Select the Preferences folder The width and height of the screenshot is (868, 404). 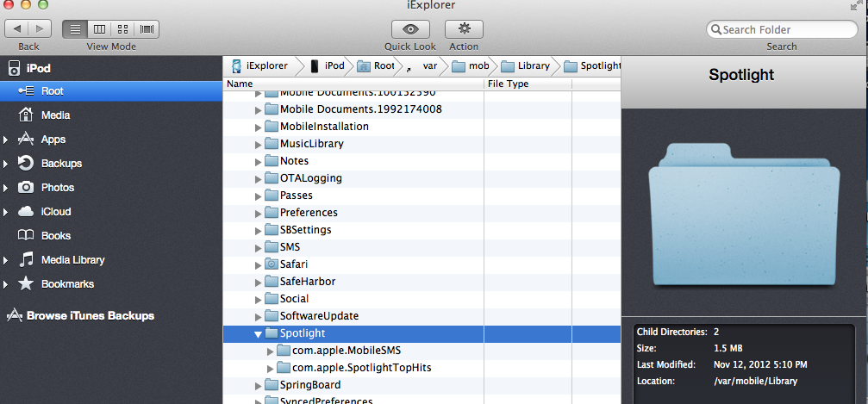coord(422,213)
